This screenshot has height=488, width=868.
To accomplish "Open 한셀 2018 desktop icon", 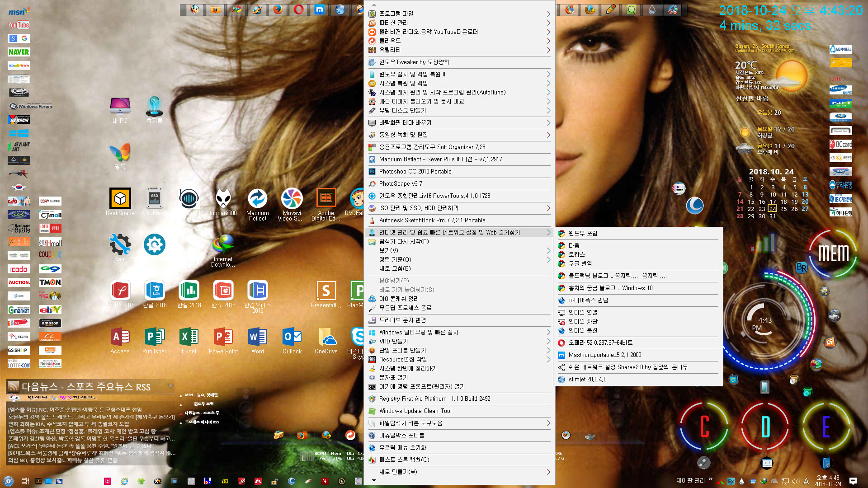I will 189,294.
